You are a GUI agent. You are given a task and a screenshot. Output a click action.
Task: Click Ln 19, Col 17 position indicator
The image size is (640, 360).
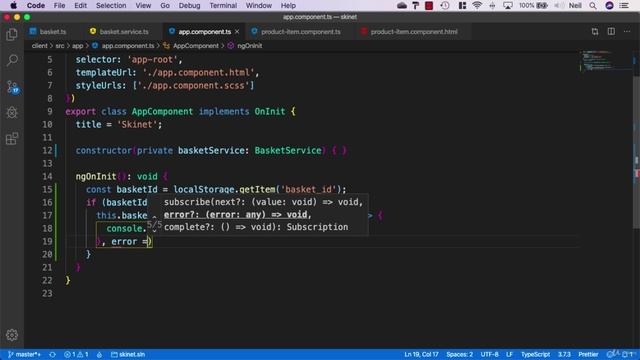point(421,354)
